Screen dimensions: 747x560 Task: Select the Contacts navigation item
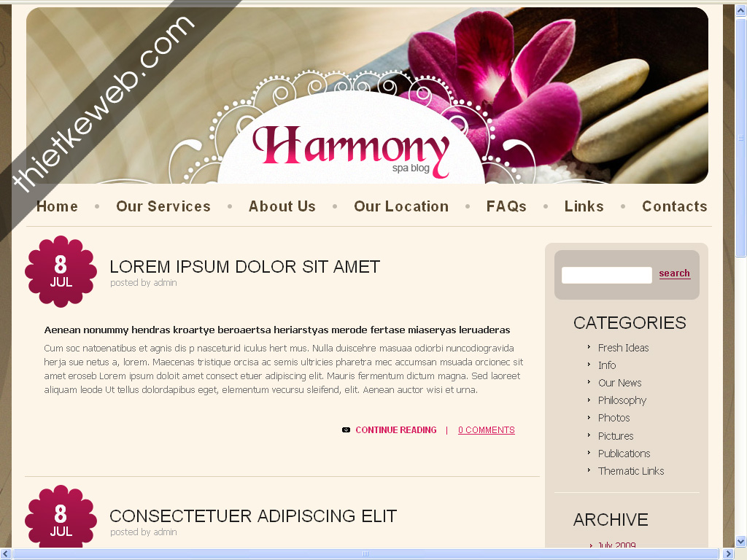675,206
